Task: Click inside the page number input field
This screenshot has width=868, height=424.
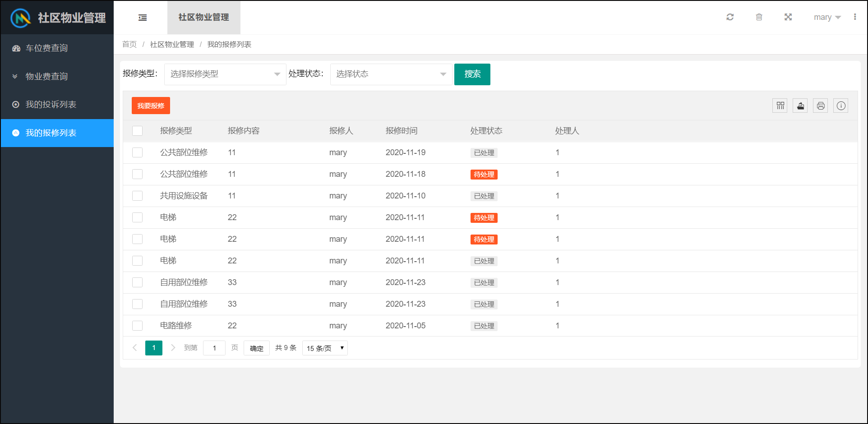Action: 214,348
